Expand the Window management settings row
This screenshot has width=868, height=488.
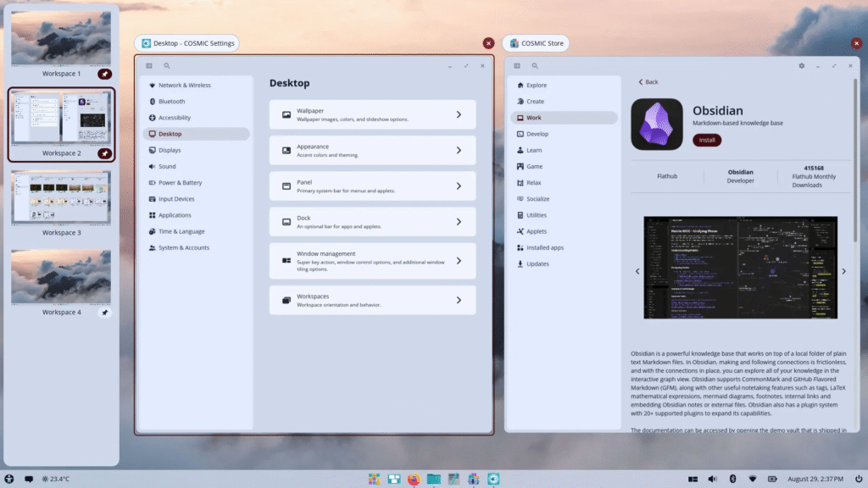coord(372,261)
